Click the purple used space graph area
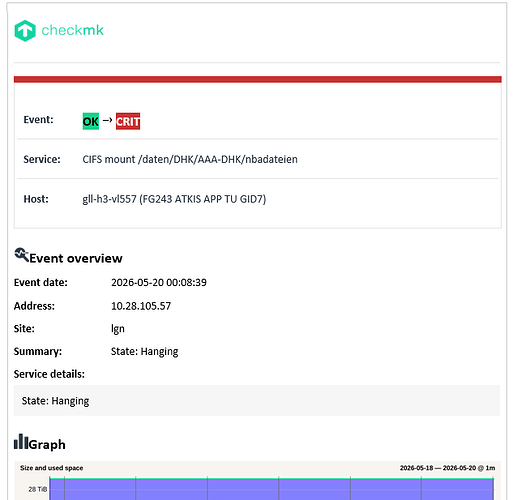 272,489
